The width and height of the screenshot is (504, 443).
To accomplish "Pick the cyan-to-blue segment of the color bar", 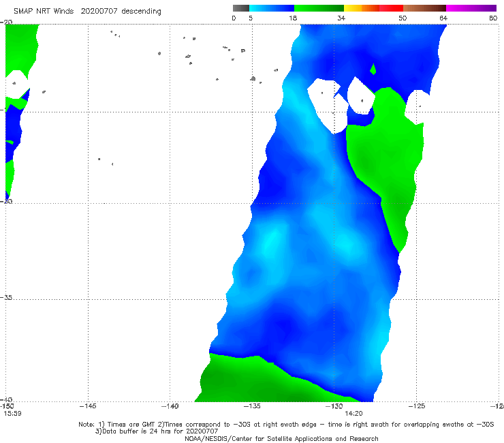I will point(272,8).
